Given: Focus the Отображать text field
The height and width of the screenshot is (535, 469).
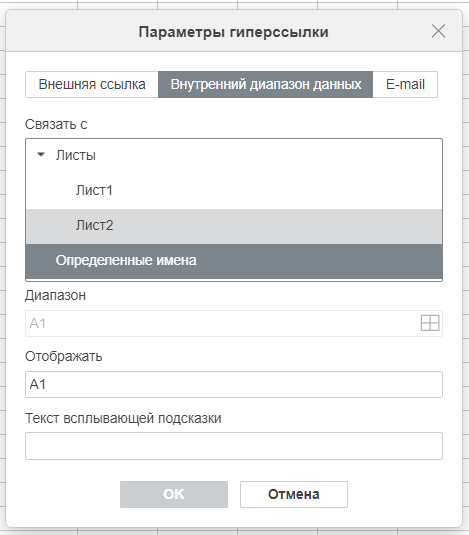Looking at the screenshot, I should [234, 385].
